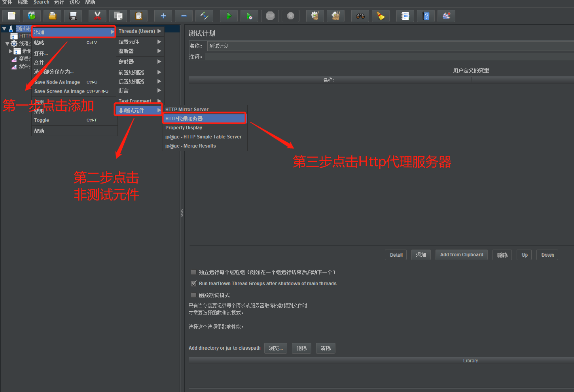Open the Threads (Users) submenu
This screenshot has width=574, height=392.
(140, 31)
